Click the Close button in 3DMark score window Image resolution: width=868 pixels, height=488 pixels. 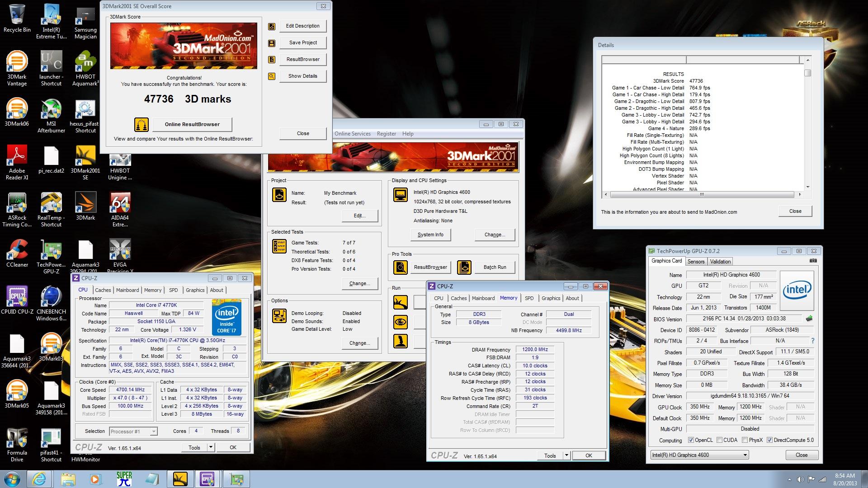tap(303, 133)
